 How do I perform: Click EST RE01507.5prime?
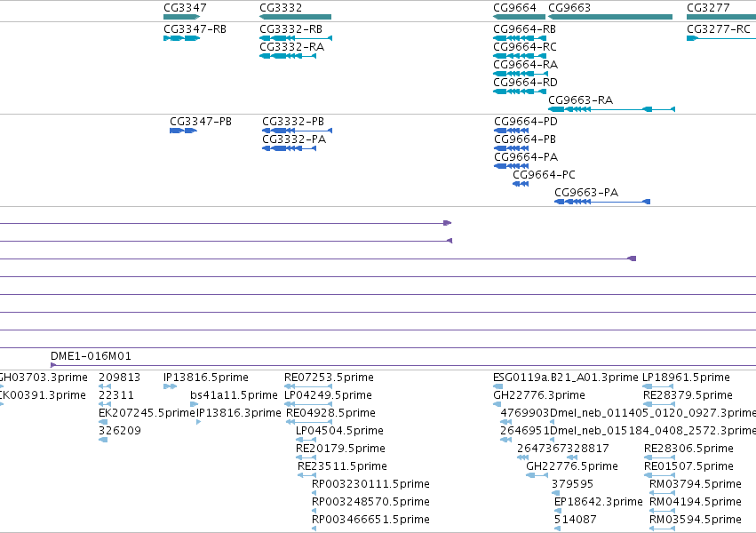(x=689, y=466)
